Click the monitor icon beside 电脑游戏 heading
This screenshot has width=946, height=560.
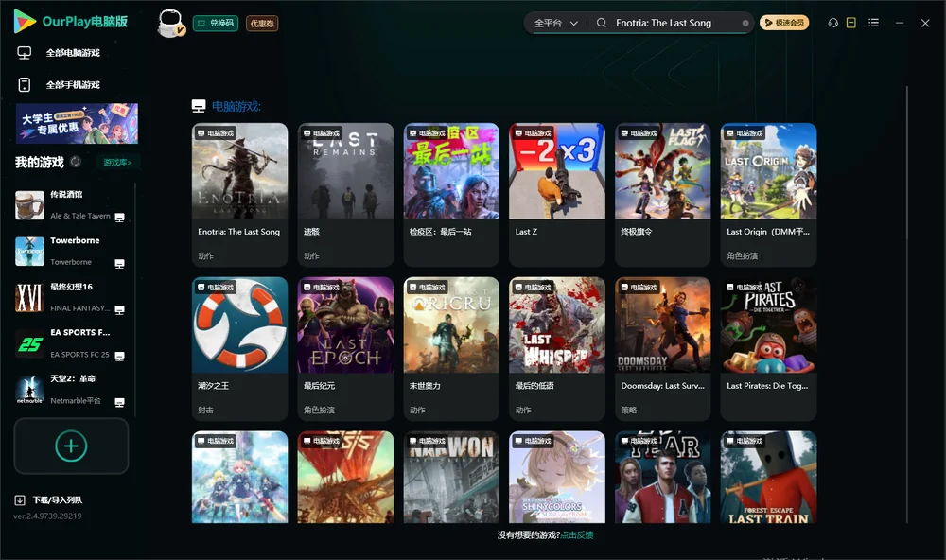tap(199, 106)
